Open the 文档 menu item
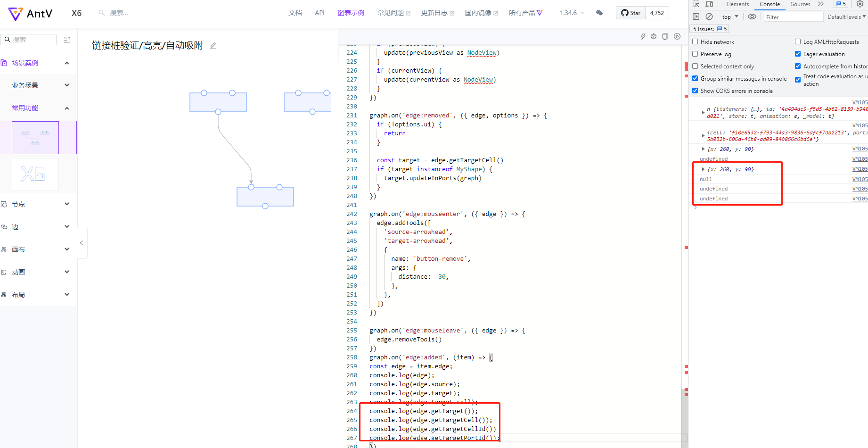This screenshot has height=448, width=868. (295, 13)
